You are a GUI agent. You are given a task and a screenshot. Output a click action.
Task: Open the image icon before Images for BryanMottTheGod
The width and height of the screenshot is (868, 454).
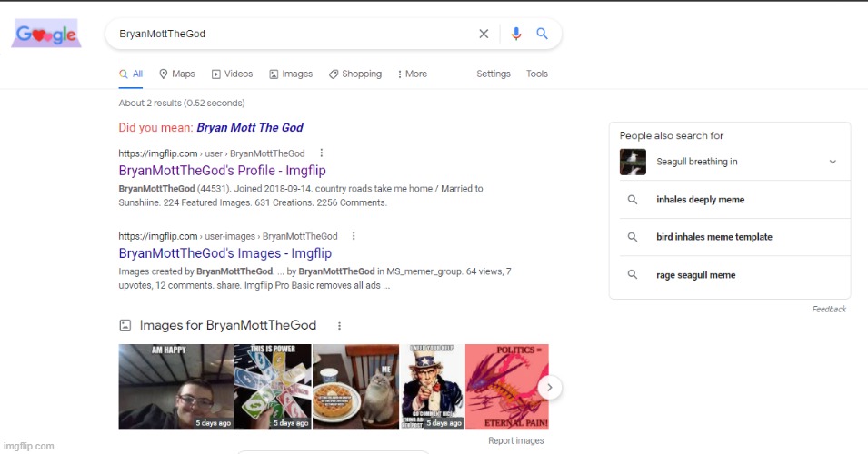125,325
